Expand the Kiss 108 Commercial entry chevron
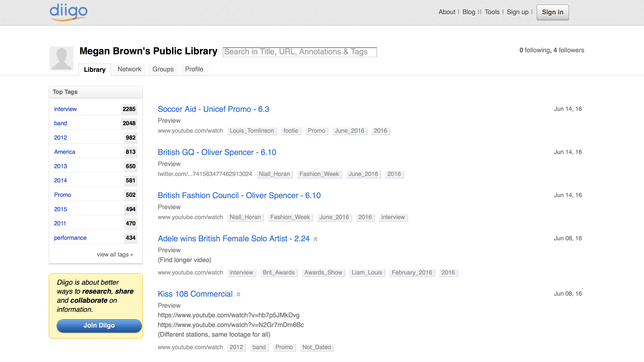The height and width of the screenshot is (362, 644). pos(238,294)
